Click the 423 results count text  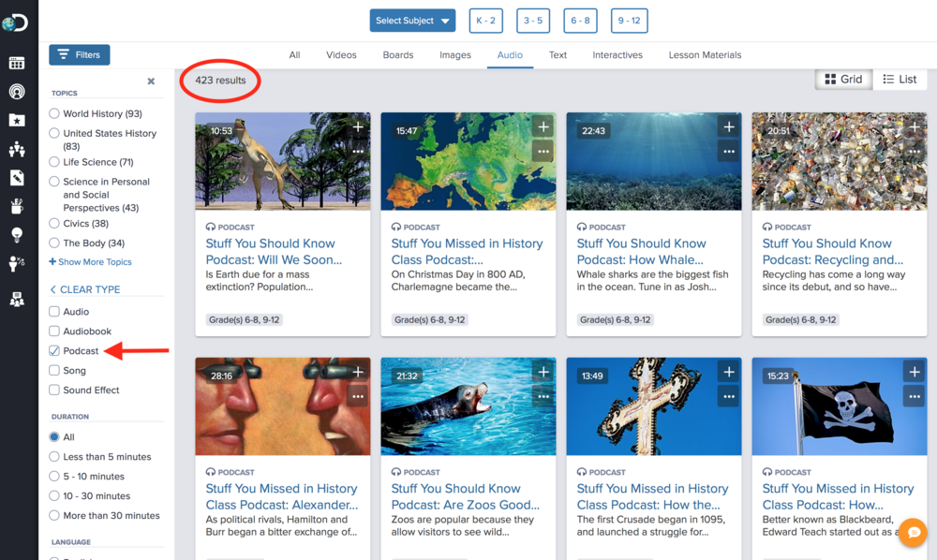[220, 80]
